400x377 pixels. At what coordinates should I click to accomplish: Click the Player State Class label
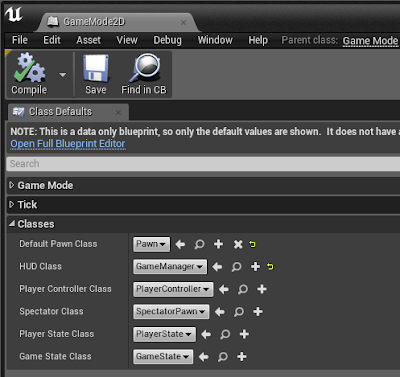pyautogui.click(x=57, y=334)
